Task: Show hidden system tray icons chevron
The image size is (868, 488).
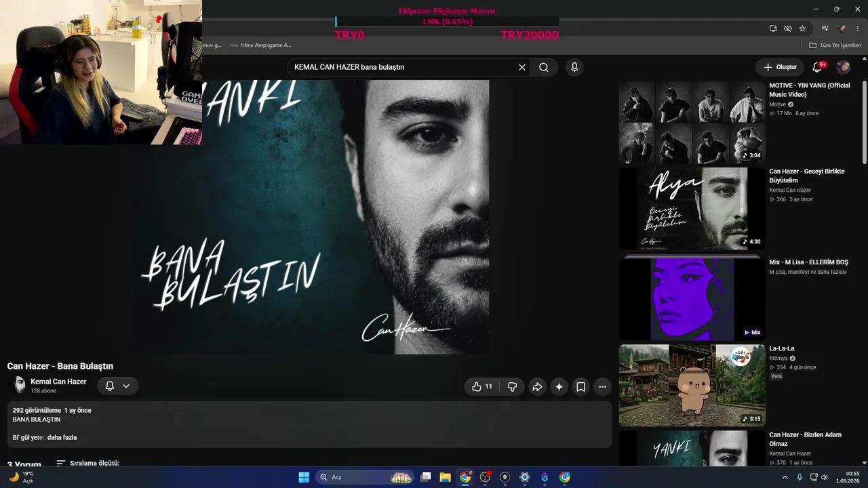Action: pyautogui.click(x=785, y=477)
